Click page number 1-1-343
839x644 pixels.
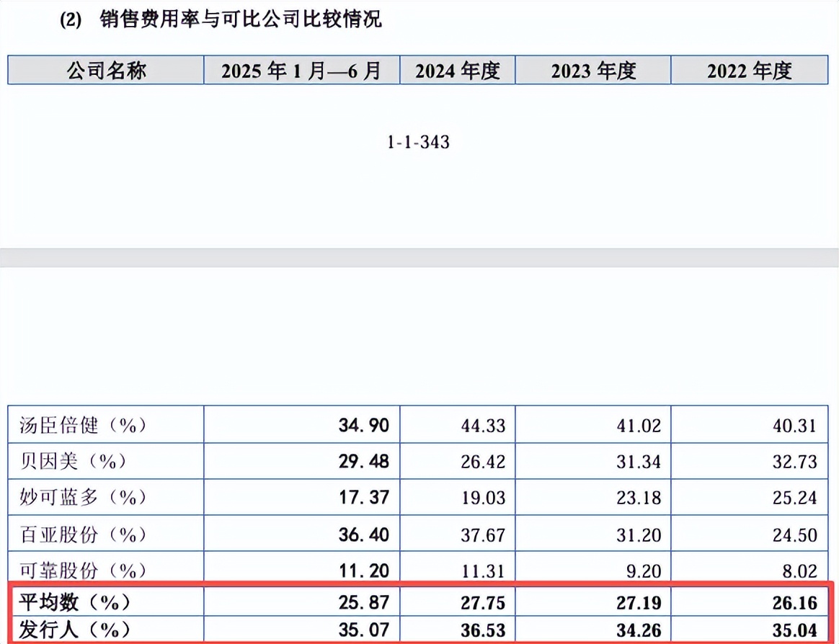[418, 143]
